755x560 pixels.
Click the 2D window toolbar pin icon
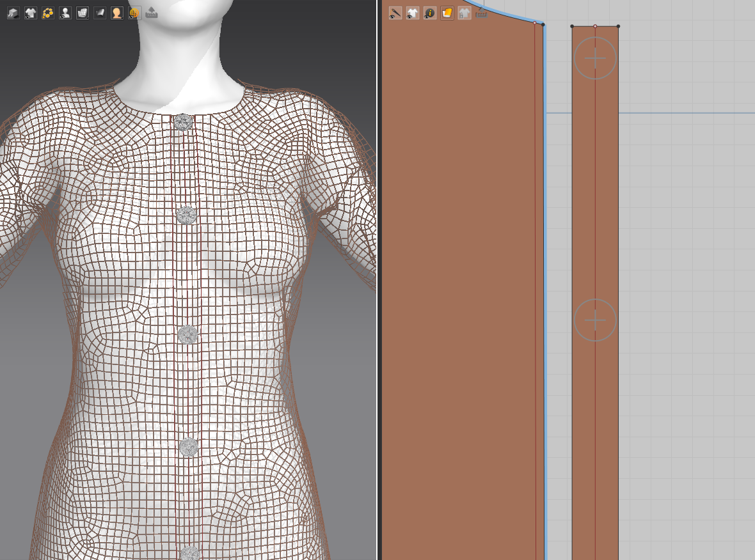(x=482, y=13)
